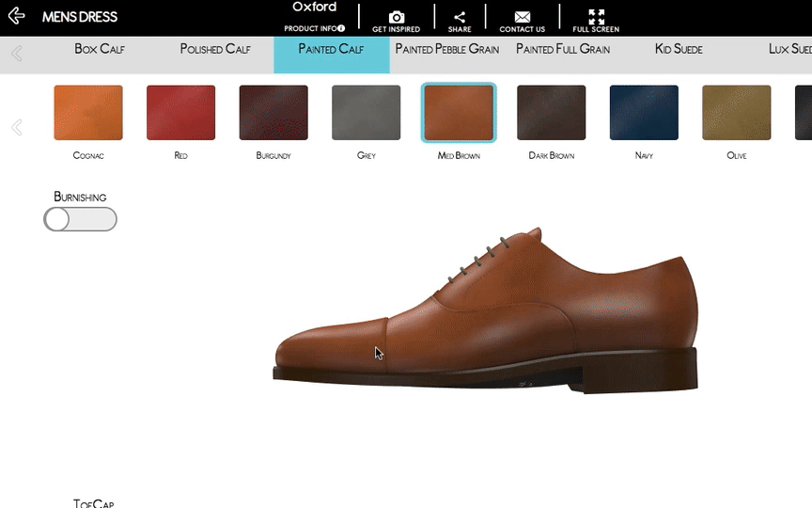Click the Mens Dress title link
Image resolution: width=812 pixels, height=508 pixels.
coord(80,17)
